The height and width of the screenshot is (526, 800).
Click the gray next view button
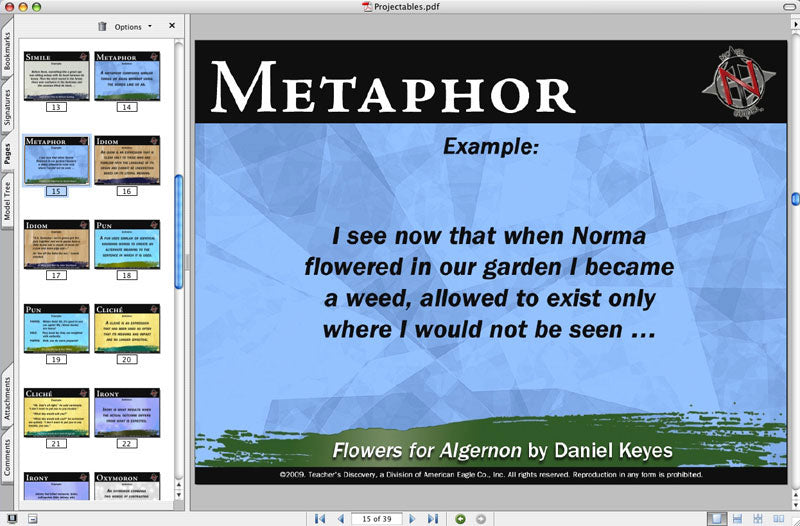click(x=480, y=518)
